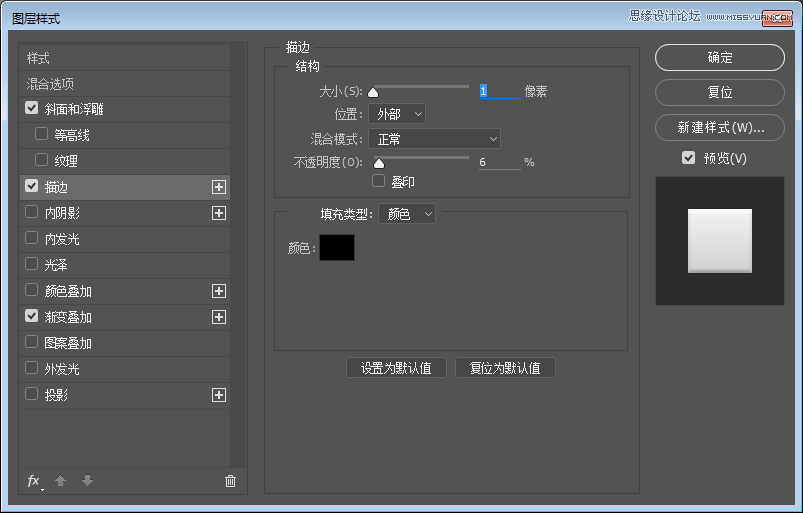803x513 pixels.
Task: Click the trash icon to delete effect
Action: [x=230, y=481]
